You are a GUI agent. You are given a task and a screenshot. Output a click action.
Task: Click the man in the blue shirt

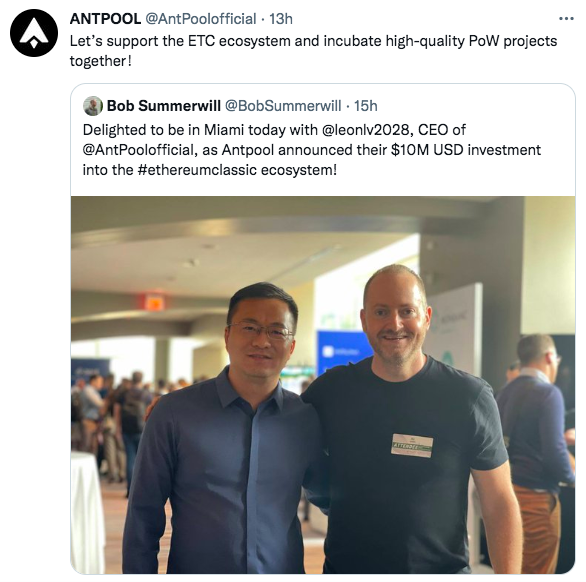[224, 430]
